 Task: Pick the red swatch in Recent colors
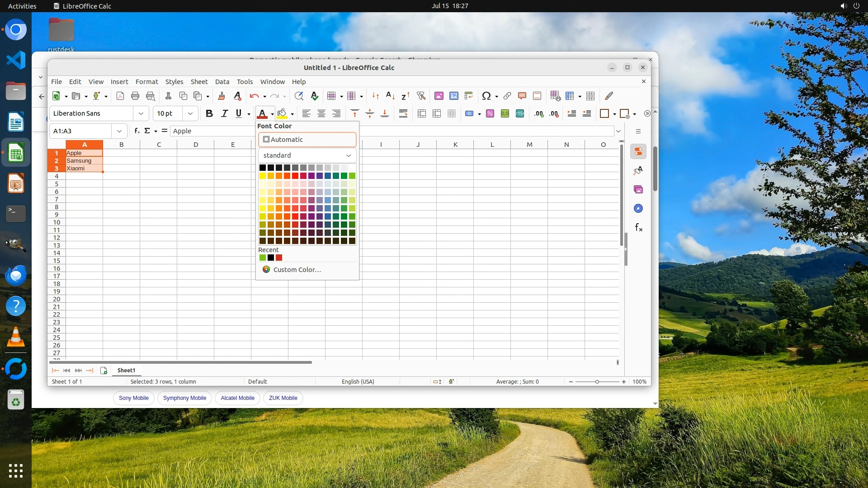tap(279, 258)
